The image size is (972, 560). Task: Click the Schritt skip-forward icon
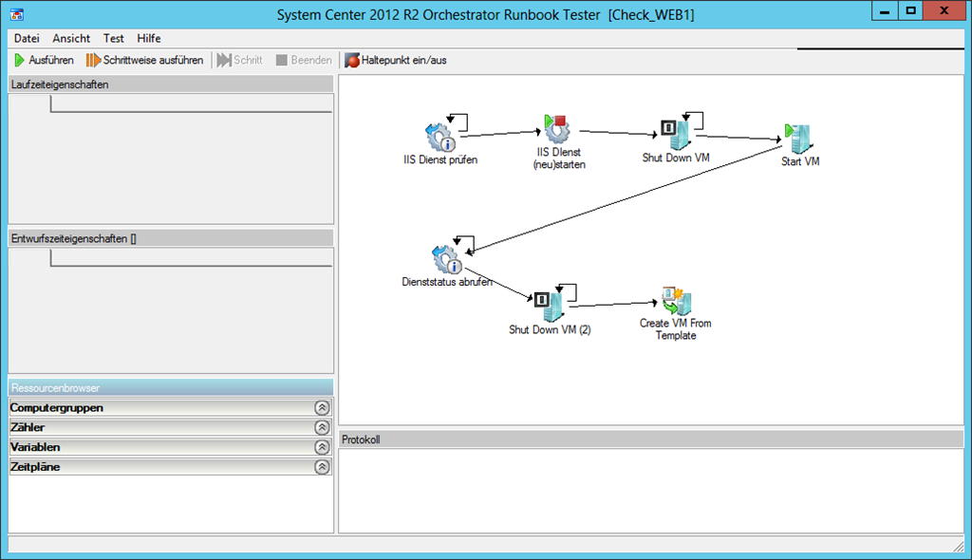(x=224, y=60)
